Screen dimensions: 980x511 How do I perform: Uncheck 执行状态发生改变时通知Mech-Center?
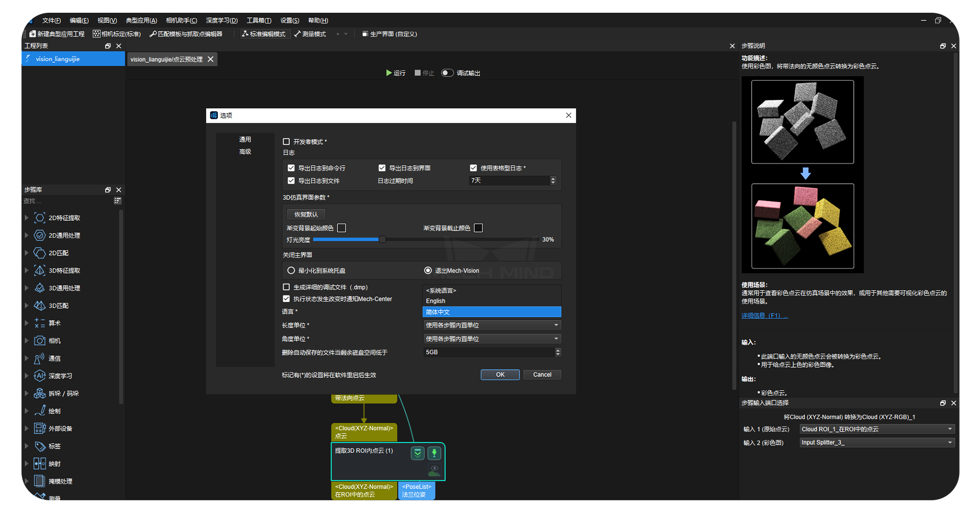coord(286,299)
